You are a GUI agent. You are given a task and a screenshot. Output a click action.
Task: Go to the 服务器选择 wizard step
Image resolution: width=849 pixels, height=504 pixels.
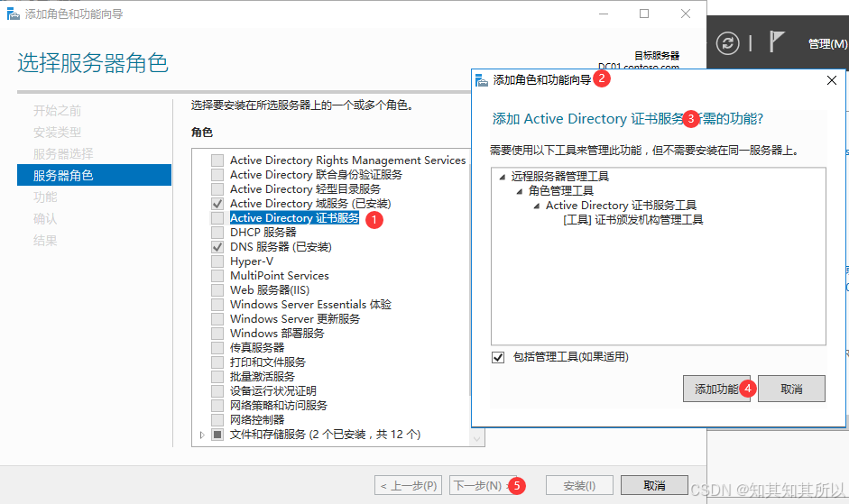(63, 154)
